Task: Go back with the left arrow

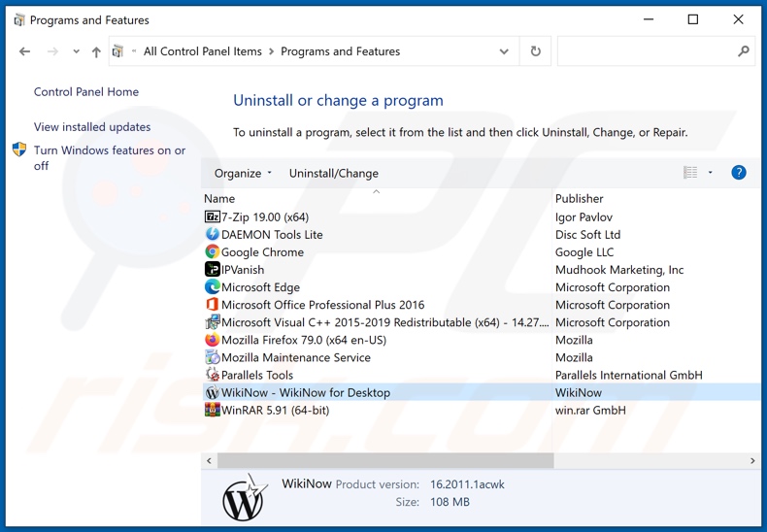Action: click(x=25, y=51)
